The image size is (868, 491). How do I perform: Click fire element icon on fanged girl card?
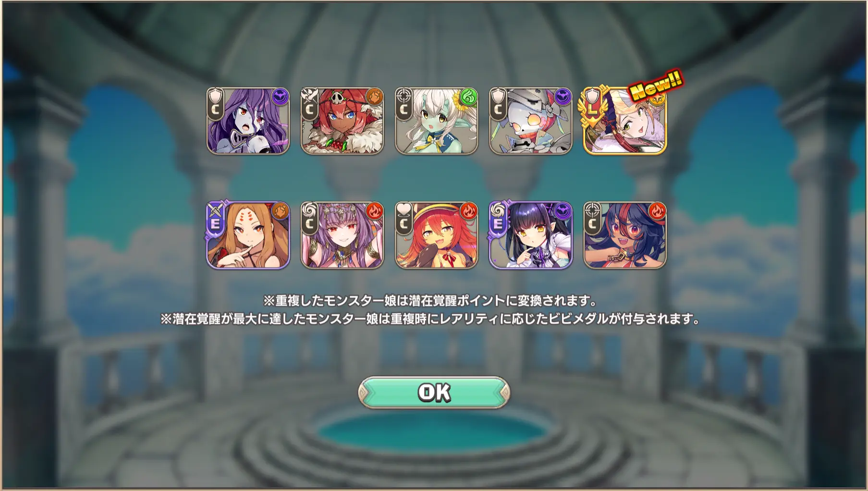pyautogui.click(x=657, y=211)
